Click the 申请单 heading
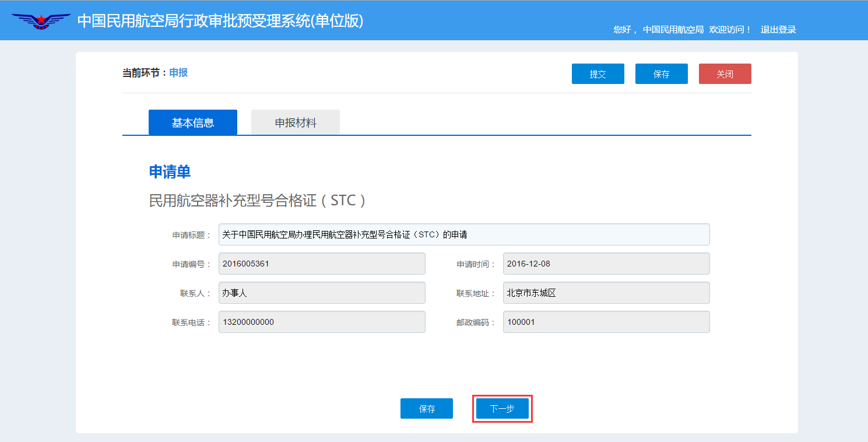The width and height of the screenshot is (868, 442). tap(170, 171)
